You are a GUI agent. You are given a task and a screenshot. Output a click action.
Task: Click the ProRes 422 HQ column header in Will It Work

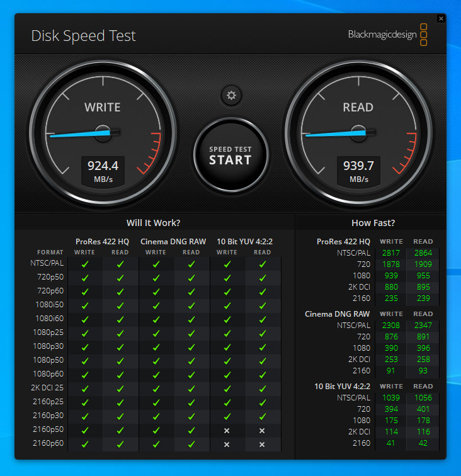click(103, 242)
